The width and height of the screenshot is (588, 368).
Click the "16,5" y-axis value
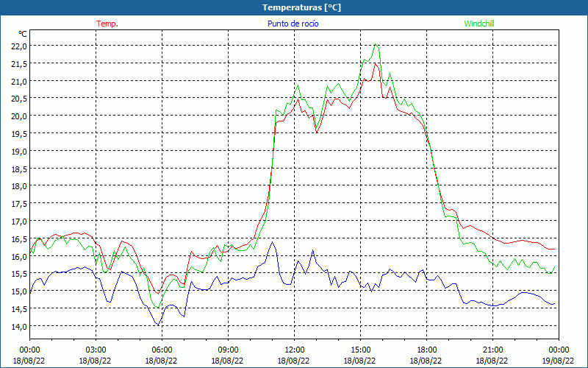click(20, 238)
